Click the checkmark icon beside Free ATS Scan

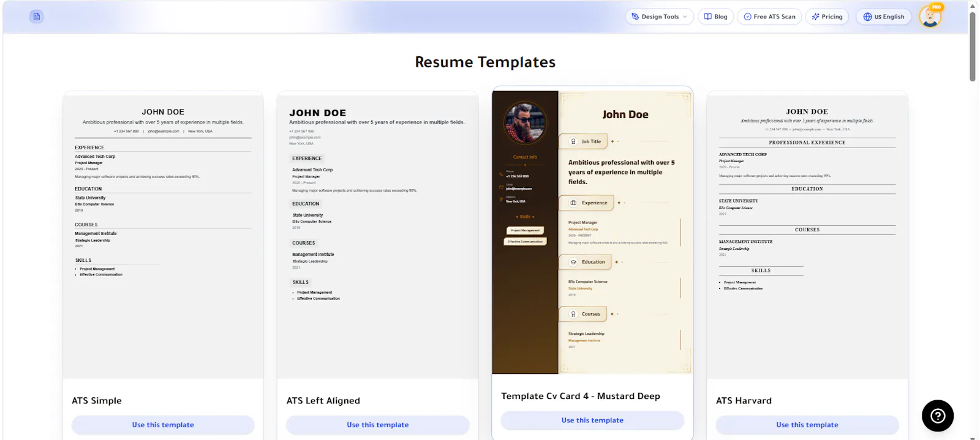pos(747,17)
